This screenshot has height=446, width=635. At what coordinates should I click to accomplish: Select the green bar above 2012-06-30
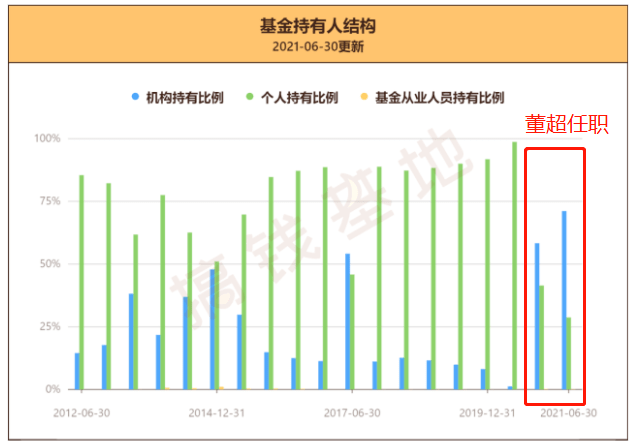point(82,282)
